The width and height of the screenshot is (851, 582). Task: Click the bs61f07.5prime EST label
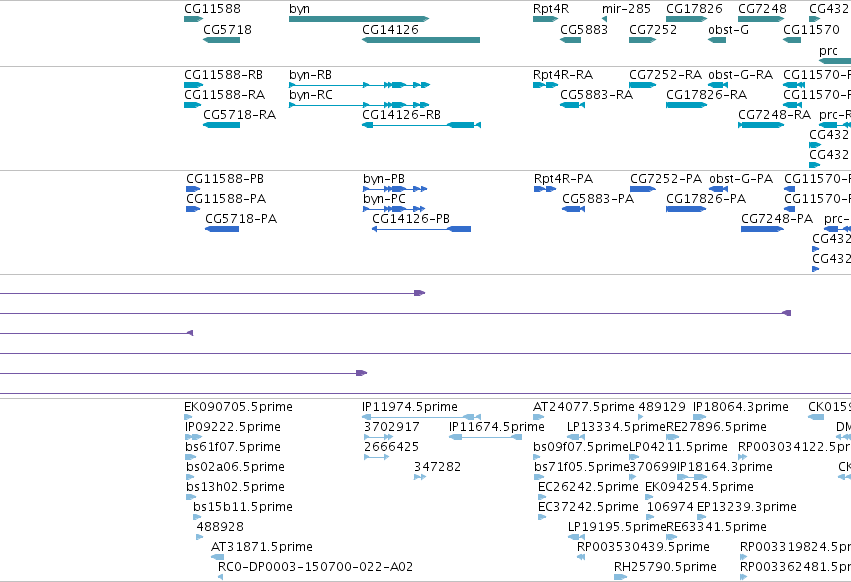[233, 447]
